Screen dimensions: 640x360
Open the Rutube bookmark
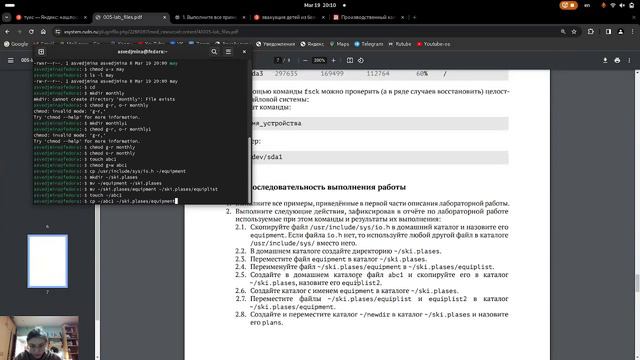400,44
